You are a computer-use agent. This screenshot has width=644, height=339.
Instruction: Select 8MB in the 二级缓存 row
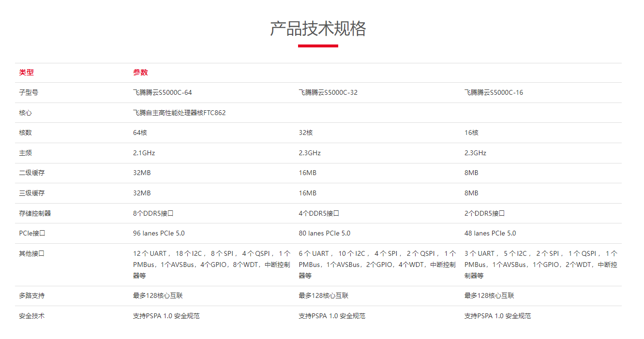pyautogui.click(x=471, y=173)
